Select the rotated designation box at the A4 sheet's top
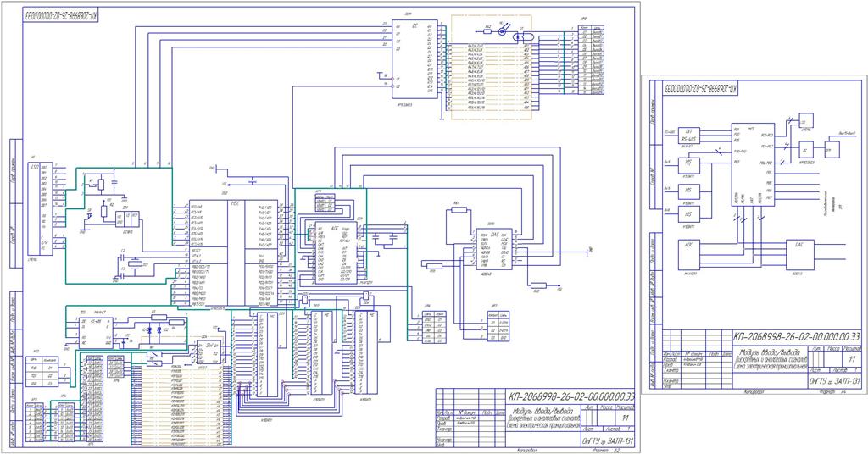Image resolution: width=868 pixels, height=454 pixels. [701, 88]
